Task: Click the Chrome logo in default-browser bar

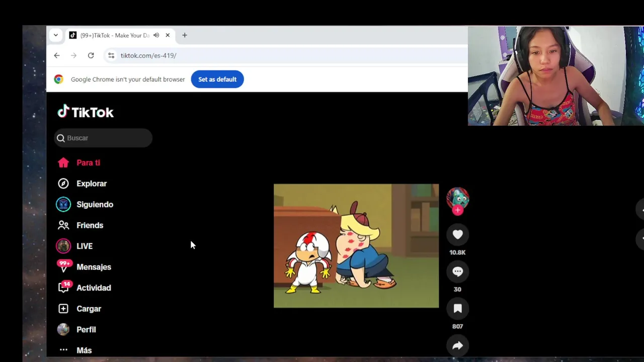Action: click(x=59, y=79)
